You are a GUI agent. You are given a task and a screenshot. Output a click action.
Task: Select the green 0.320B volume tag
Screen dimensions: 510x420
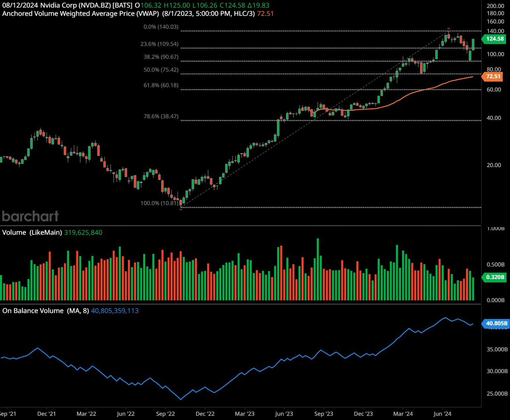(x=494, y=277)
